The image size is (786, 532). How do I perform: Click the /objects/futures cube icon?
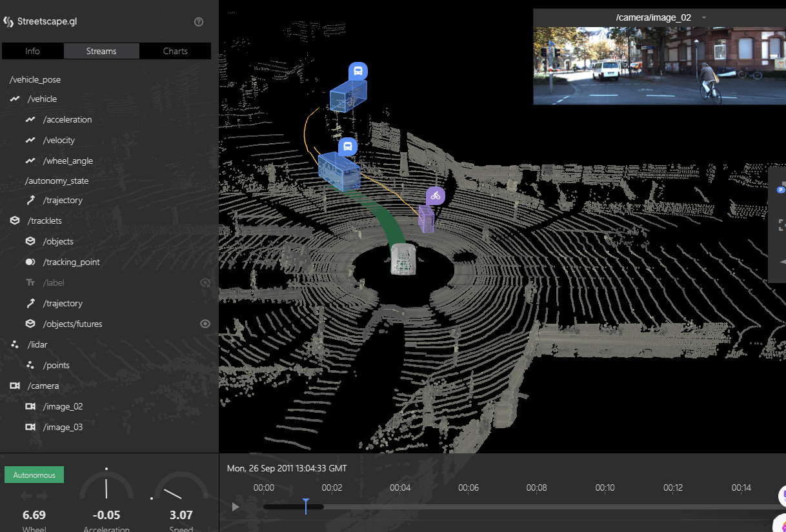(30, 324)
